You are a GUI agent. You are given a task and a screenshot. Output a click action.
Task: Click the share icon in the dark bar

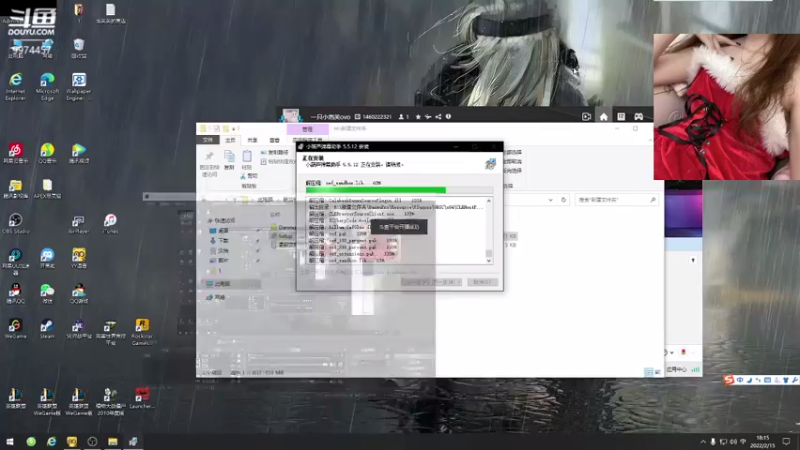438,117
